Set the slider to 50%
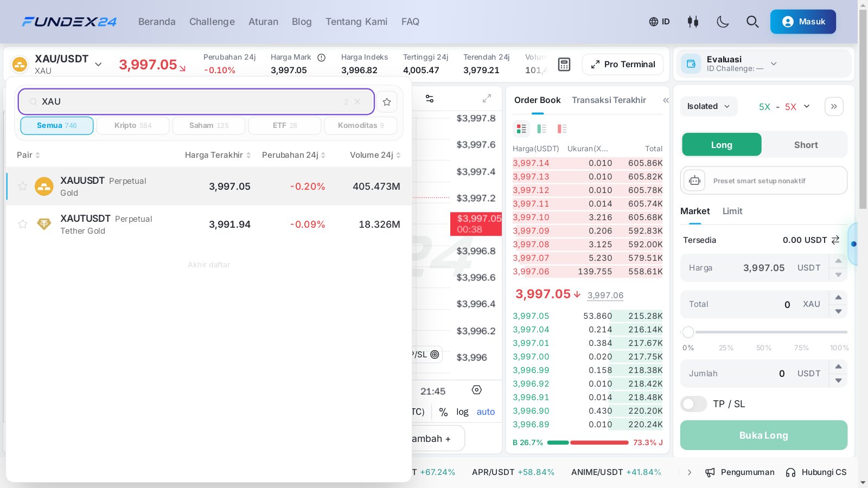 point(763,348)
